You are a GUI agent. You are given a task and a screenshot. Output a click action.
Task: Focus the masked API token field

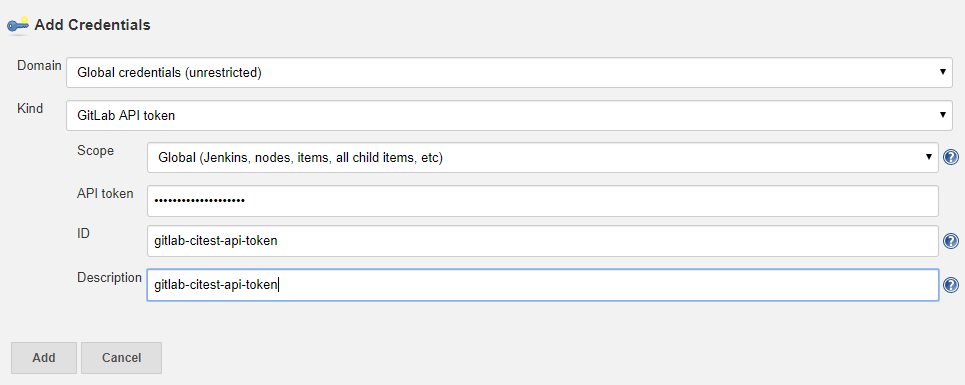click(x=543, y=201)
